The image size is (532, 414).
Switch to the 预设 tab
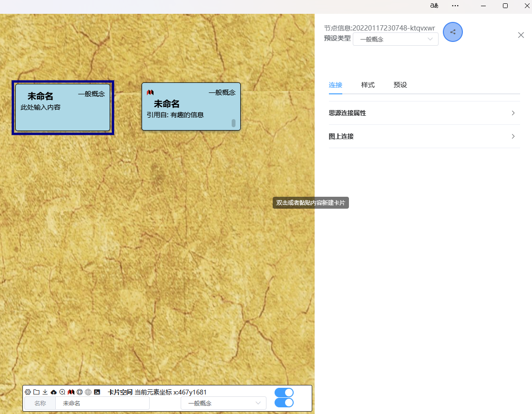click(x=400, y=85)
